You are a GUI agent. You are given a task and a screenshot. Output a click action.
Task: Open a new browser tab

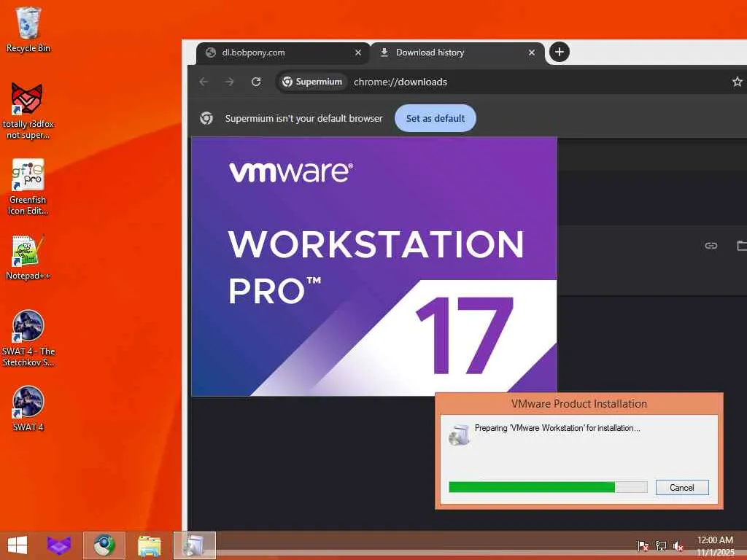click(560, 52)
